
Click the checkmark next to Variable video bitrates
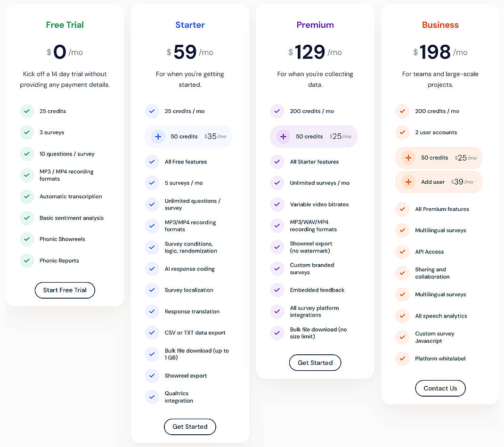click(277, 204)
